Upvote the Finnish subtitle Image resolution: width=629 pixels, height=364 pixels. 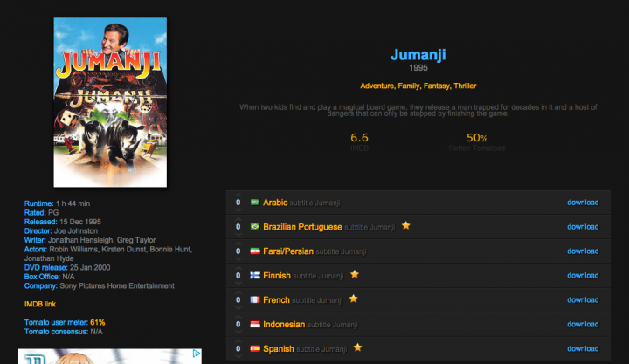click(x=238, y=268)
